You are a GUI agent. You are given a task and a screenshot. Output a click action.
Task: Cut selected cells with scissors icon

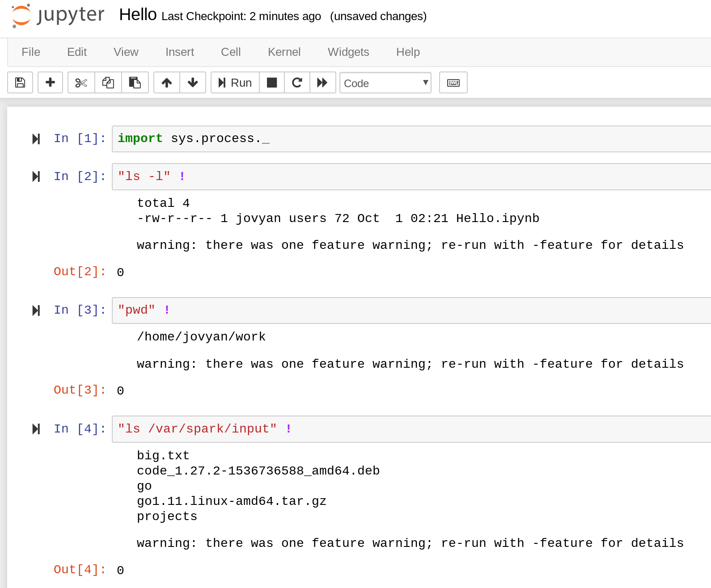(x=81, y=83)
